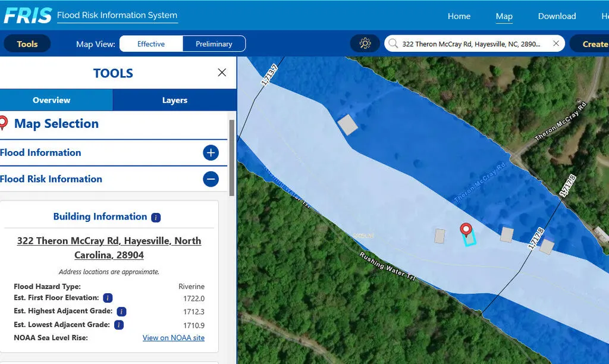Click the Rushing Water Trl road label
The width and height of the screenshot is (609, 364).
coord(387,266)
